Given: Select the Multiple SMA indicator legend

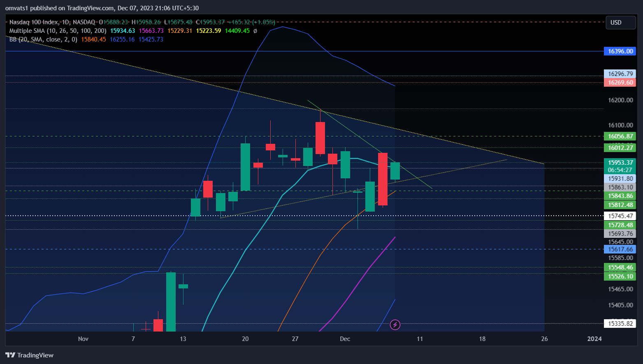Looking at the screenshot, I should pos(58,31).
